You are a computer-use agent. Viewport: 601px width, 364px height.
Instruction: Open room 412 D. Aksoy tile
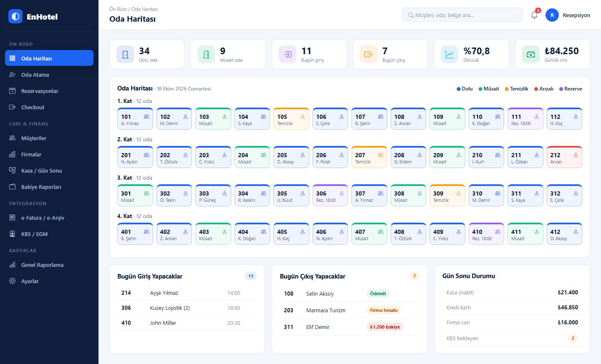click(x=564, y=234)
